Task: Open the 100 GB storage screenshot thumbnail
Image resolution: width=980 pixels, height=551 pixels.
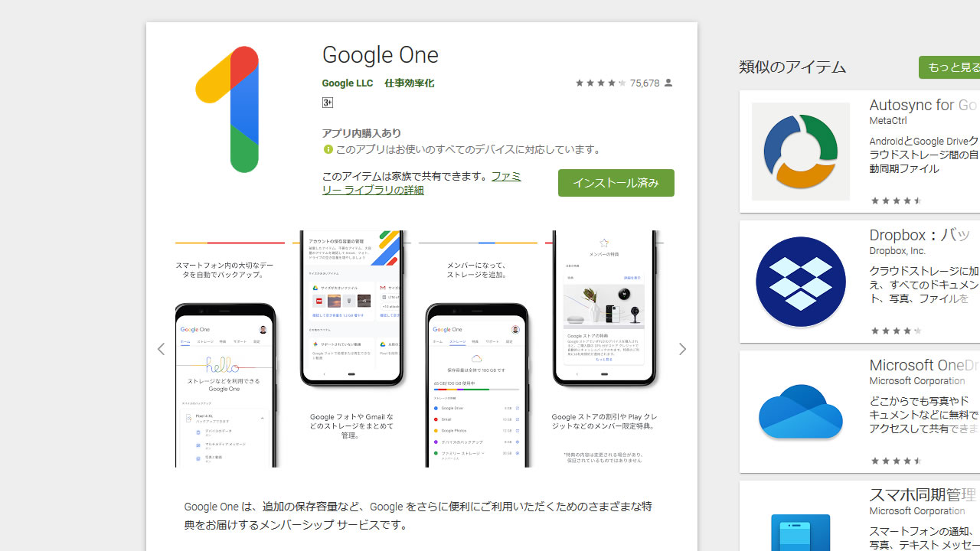Action: 478,349
